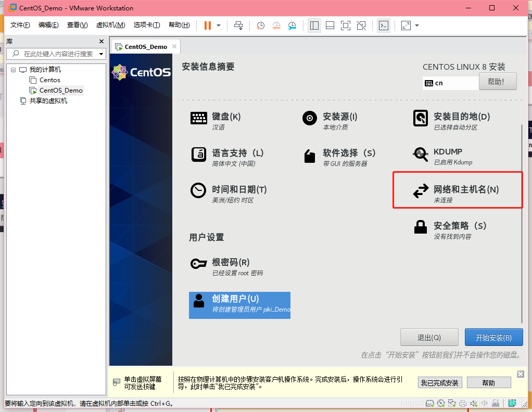The height and width of the screenshot is (412, 532).
Task: Open the stretch display dropdown arrow
Action: (417, 25)
